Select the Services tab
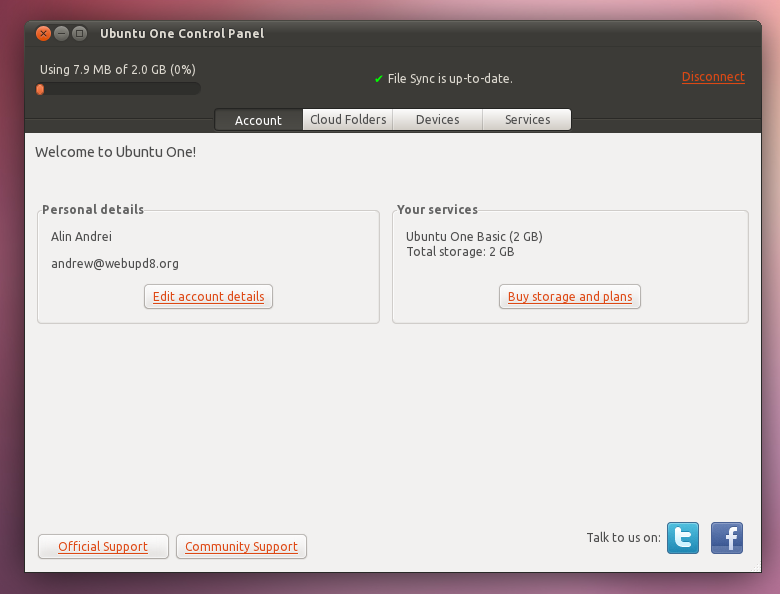The image size is (780, 594). pos(527,119)
